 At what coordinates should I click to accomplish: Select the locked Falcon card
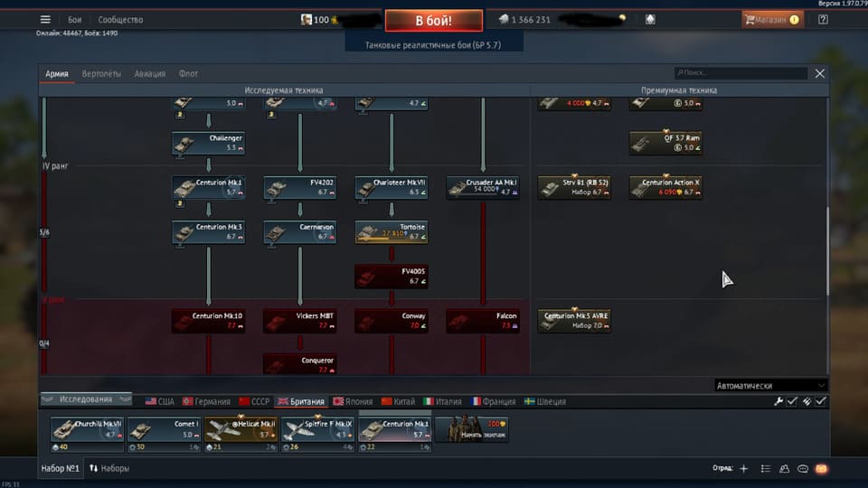click(483, 321)
